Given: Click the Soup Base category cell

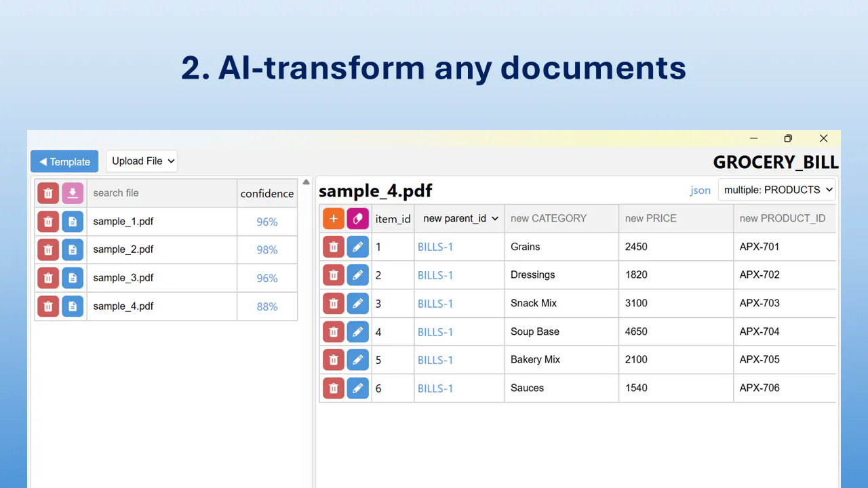Looking at the screenshot, I should (x=562, y=331).
